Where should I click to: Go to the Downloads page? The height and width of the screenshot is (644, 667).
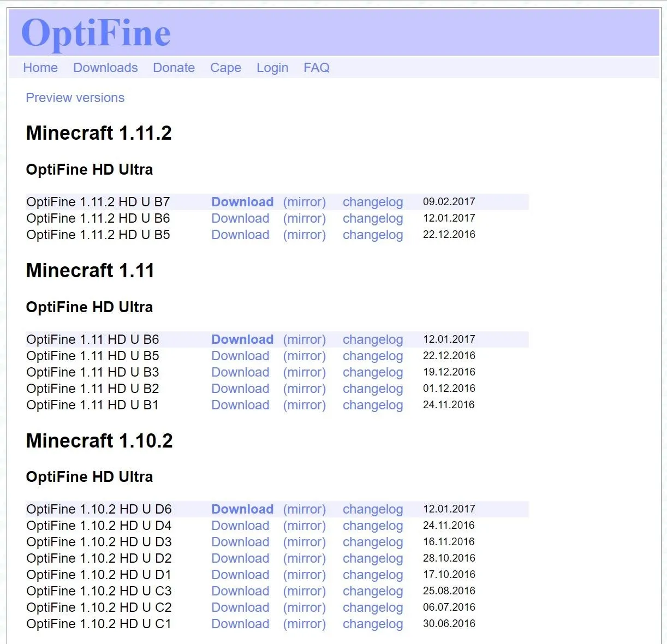(105, 68)
